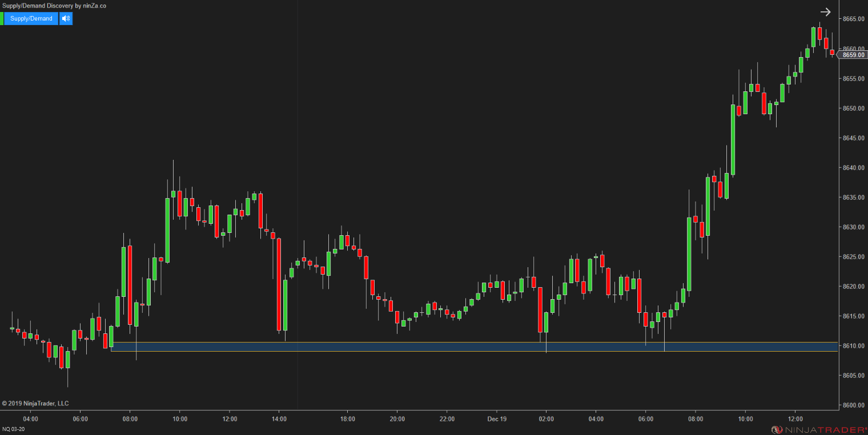Image resolution: width=868 pixels, height=435 pixels.
Task: Click the 12:00 timestamp on time axis
Action: (230, 419)
